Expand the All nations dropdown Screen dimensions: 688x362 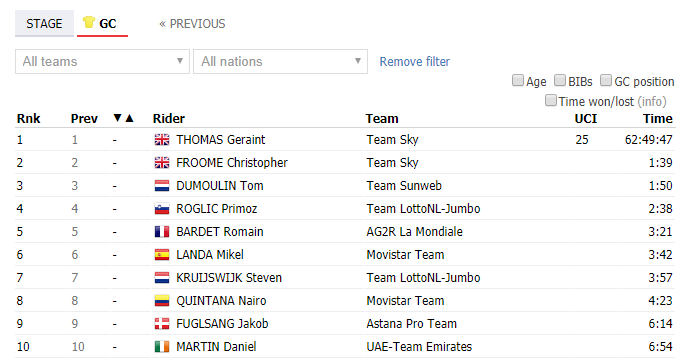click(280, 61)
